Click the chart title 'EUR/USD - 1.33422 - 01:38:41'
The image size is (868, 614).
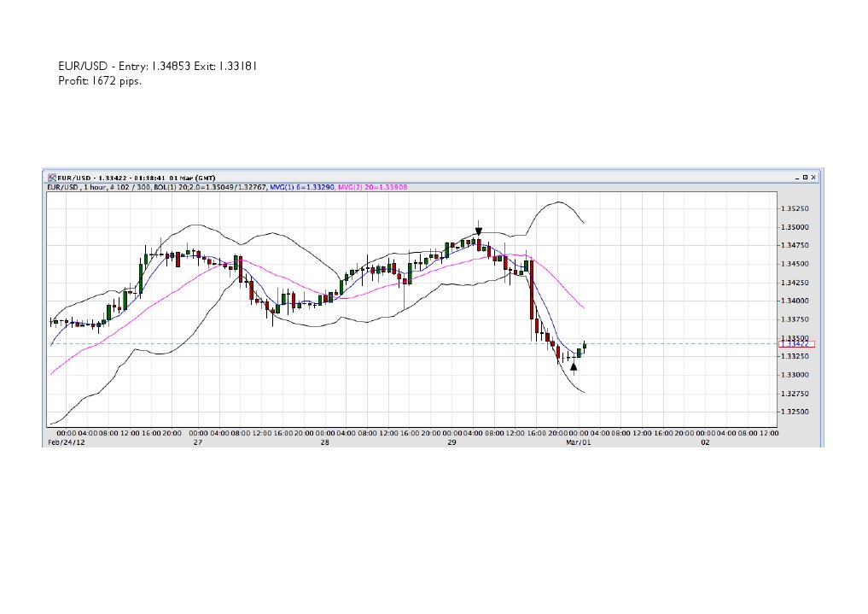[x=113, y=178]
